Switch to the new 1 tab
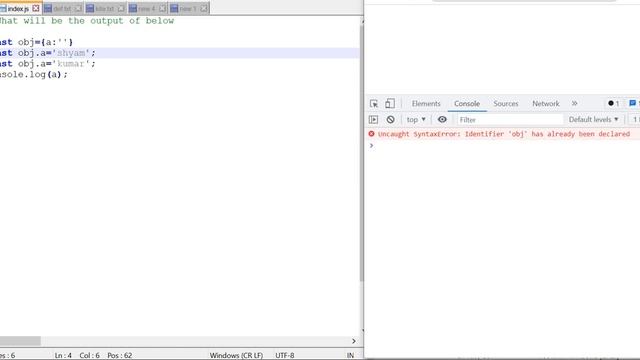The height and width of the screenshot is (360, 640). 188,9
